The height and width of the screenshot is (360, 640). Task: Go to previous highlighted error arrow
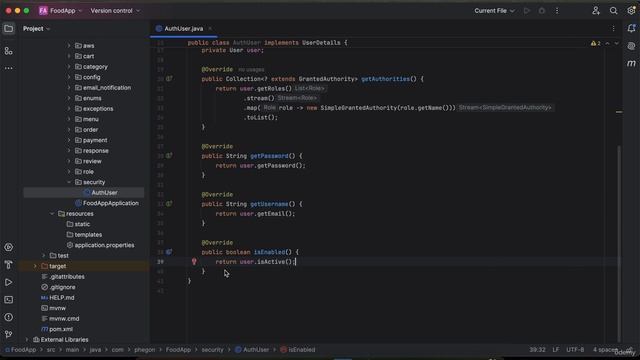[x=608, y=43]
